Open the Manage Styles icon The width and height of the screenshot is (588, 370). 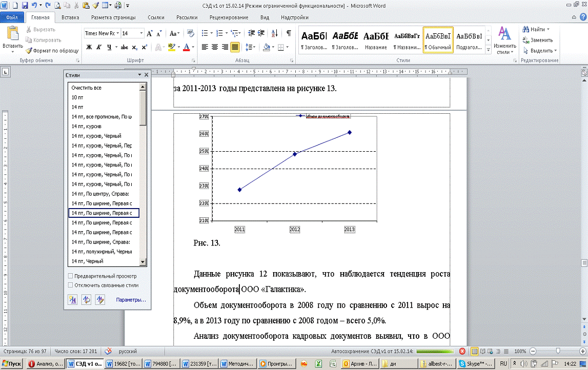coord(100,300)
